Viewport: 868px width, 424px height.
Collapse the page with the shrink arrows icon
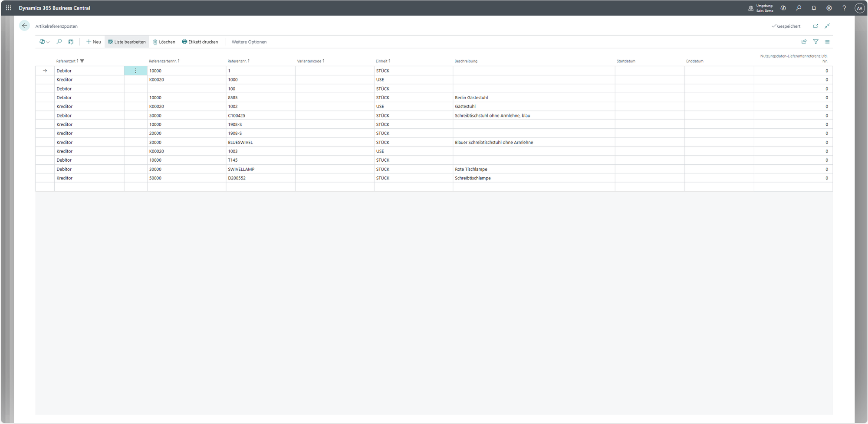tap(827, 26)
